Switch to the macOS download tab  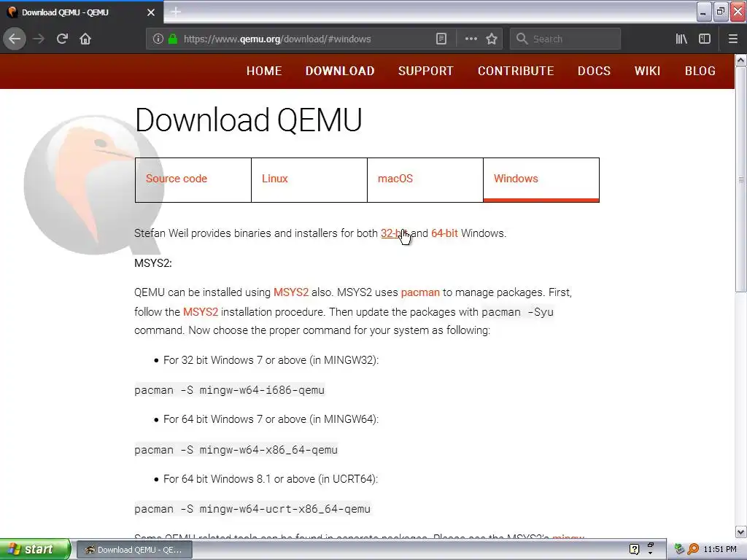pos(425,180)
